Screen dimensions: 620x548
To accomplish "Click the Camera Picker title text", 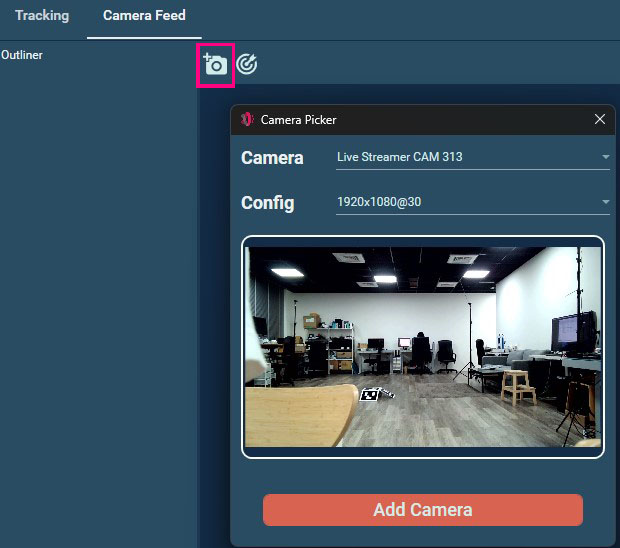I will (x=298, y=120).
